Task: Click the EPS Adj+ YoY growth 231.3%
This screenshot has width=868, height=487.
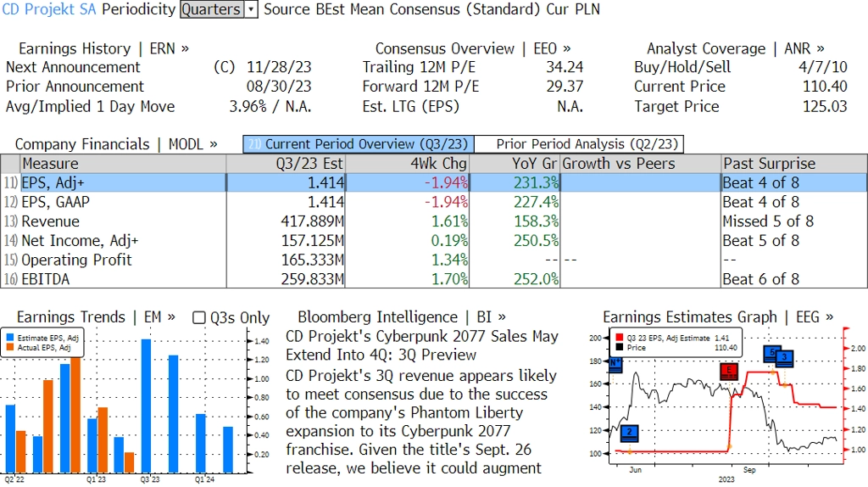Action: click(x=536, y=182)
